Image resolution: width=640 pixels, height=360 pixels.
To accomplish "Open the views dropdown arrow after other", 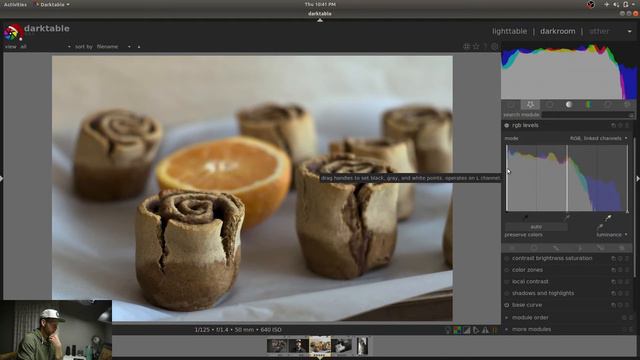I will pos(630,31).
